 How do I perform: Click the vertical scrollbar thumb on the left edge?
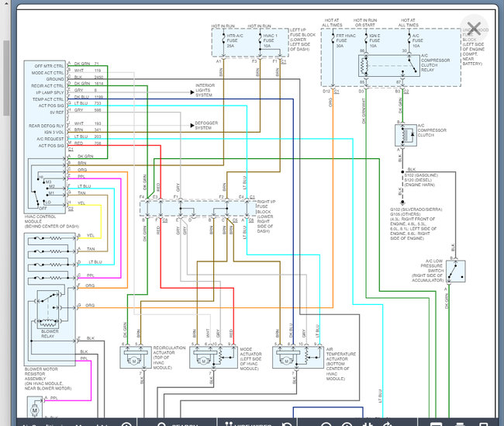(6, 78)
